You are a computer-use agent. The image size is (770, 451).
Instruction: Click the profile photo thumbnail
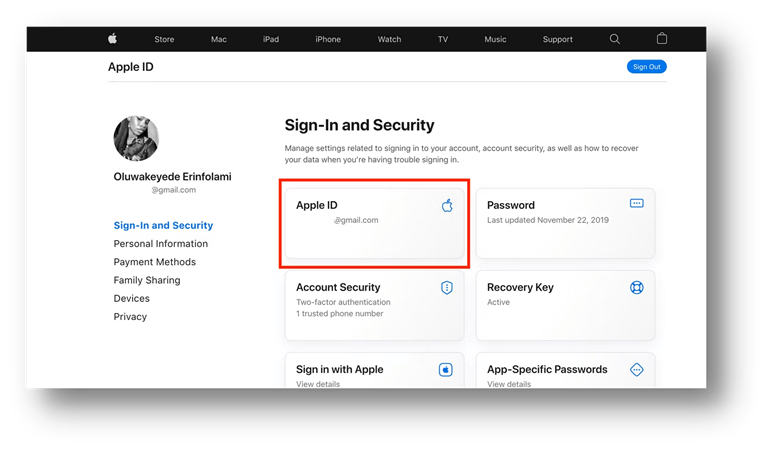tap(136, 139)
